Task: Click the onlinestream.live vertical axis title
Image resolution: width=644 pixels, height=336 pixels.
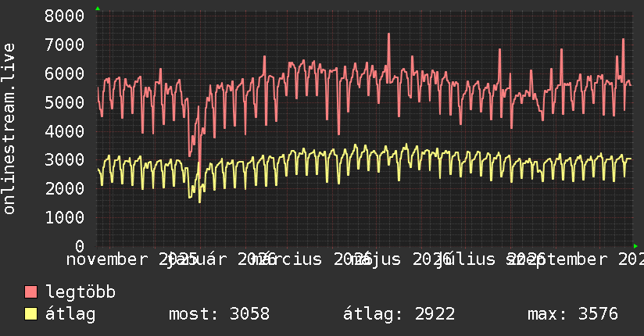Action: click(9, 129)
